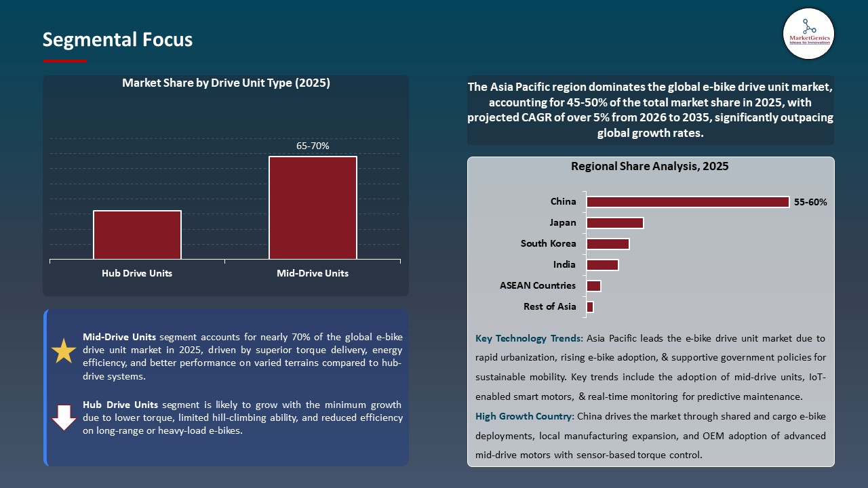Screen dimensions: 868x488
Task: Select the ASEAN Countries bar
Action: click(x=593, y=286)
